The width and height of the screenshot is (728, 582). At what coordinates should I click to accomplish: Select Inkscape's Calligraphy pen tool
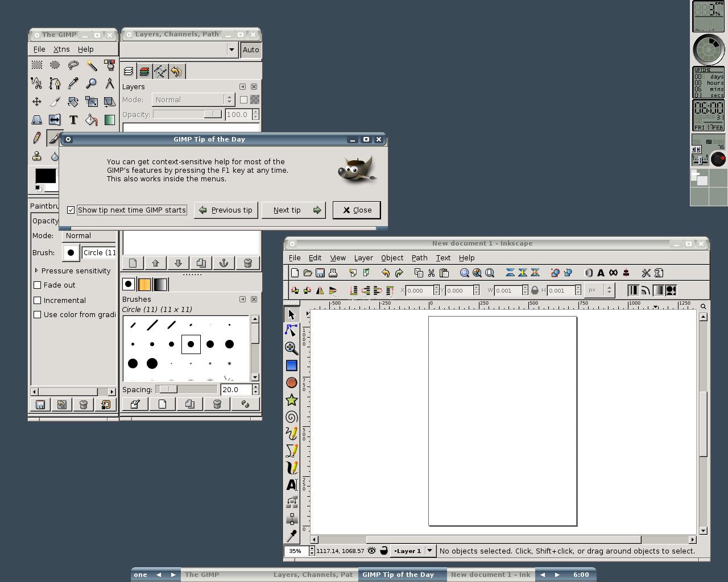click(x=291, y=468)
